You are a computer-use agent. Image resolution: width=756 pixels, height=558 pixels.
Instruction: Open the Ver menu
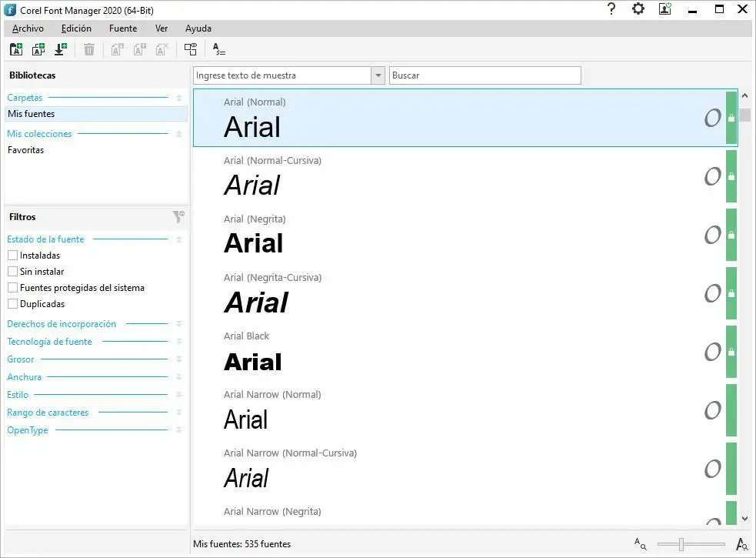162,28
